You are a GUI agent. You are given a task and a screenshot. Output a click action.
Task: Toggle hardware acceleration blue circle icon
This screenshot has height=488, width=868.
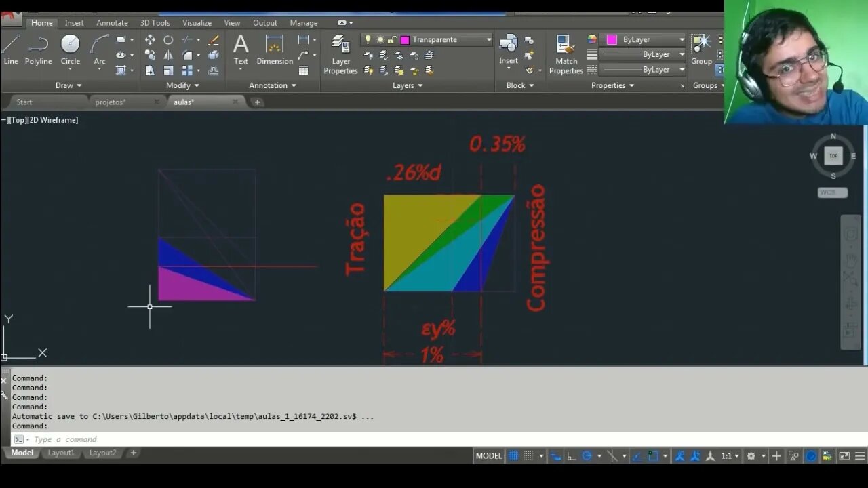pos(811,456)
